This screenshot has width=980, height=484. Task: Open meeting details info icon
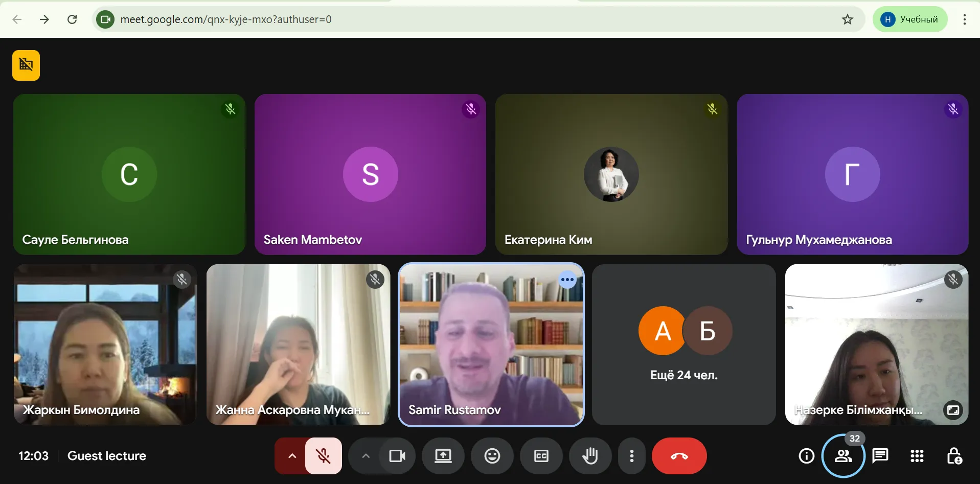[806, 455]
